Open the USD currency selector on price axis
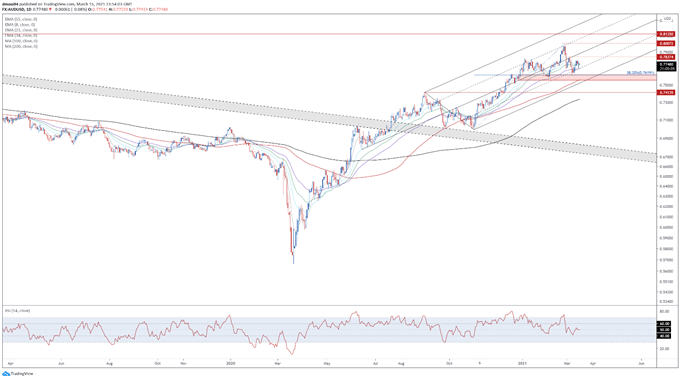 point(668,19)
